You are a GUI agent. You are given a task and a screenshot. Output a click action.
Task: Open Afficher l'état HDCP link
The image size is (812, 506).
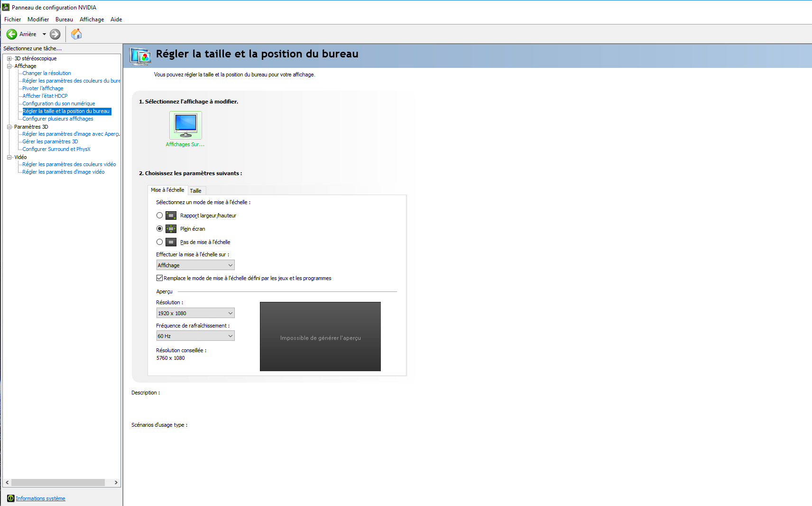coord(45,96)
